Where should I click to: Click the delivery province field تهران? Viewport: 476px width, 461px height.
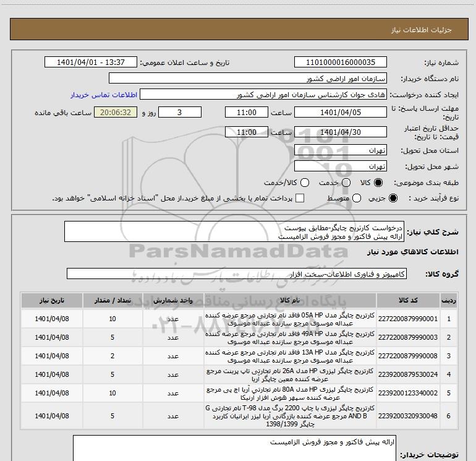[340, 150]
